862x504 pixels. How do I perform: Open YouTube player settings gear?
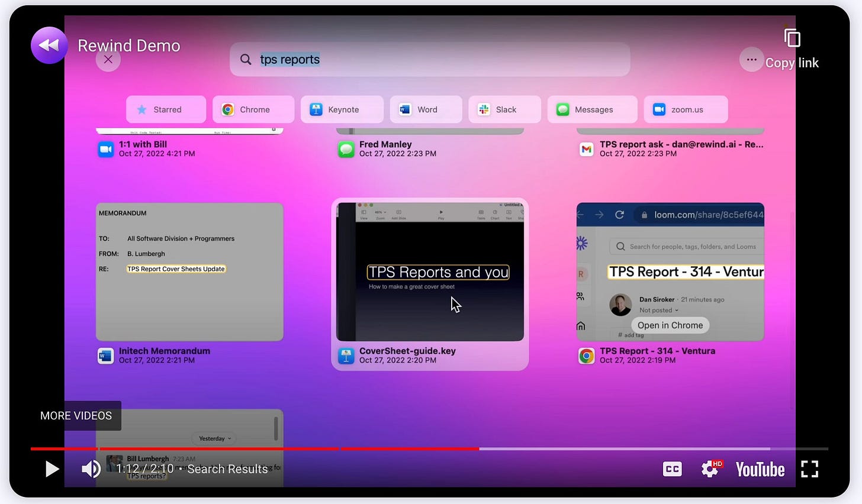(710, 469)
